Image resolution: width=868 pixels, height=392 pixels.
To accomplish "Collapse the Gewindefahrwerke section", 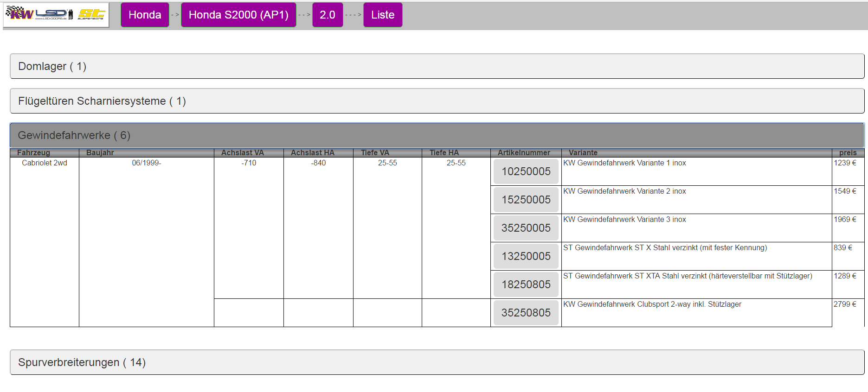I will [x=437, y=135].
